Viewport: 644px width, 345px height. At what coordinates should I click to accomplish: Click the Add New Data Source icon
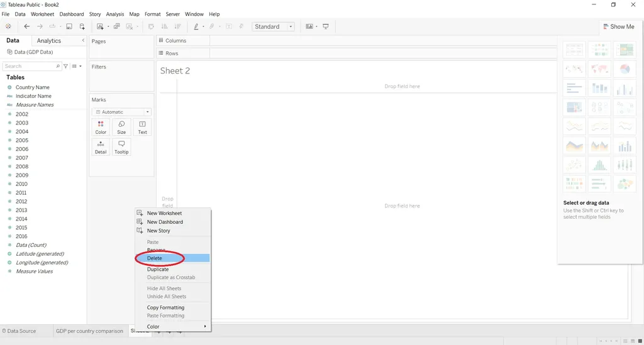pos(82,26)
